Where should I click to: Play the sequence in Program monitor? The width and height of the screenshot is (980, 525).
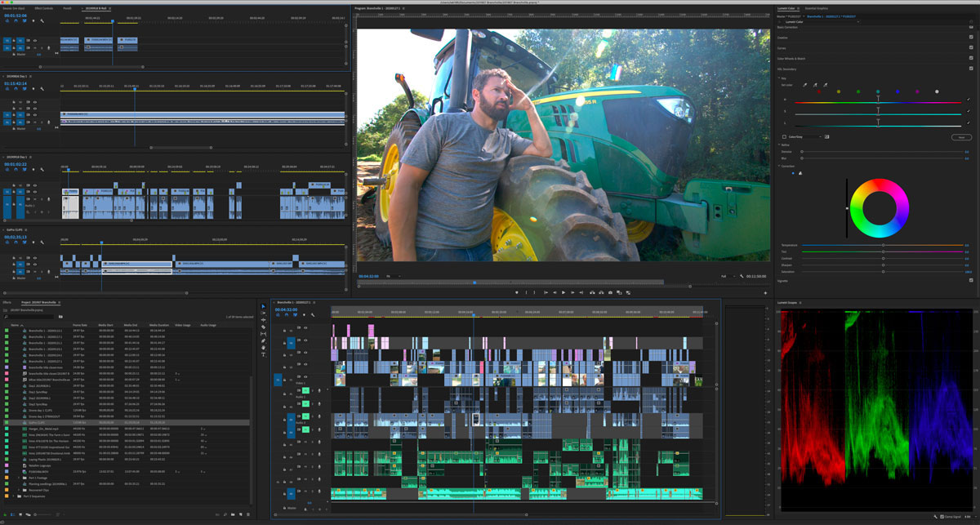(x=563, y=292)
